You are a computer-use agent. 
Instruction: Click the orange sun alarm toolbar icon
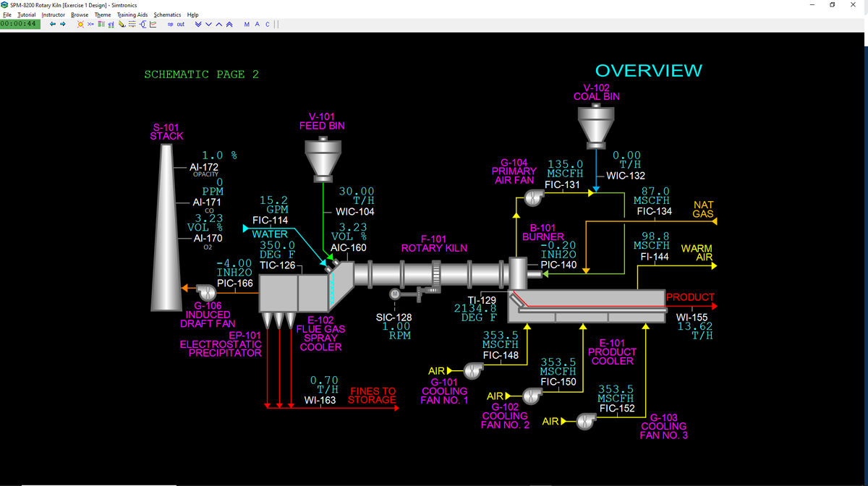(80, 24)
